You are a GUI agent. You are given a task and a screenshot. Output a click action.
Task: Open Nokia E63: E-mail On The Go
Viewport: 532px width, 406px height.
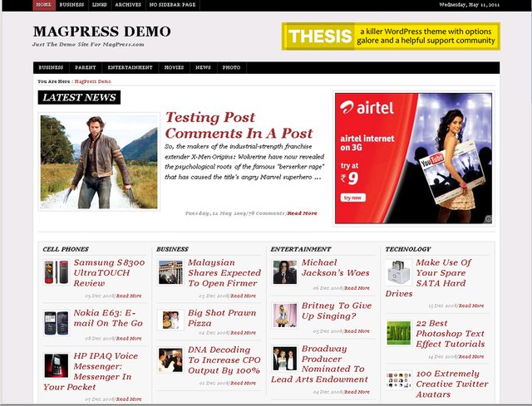click(x=108, y=318)
